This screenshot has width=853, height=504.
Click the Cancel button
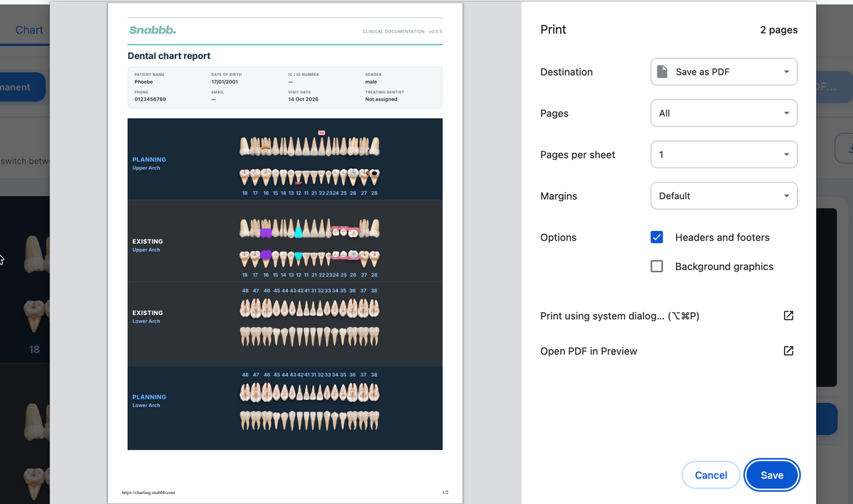click(x=711, y=476)
